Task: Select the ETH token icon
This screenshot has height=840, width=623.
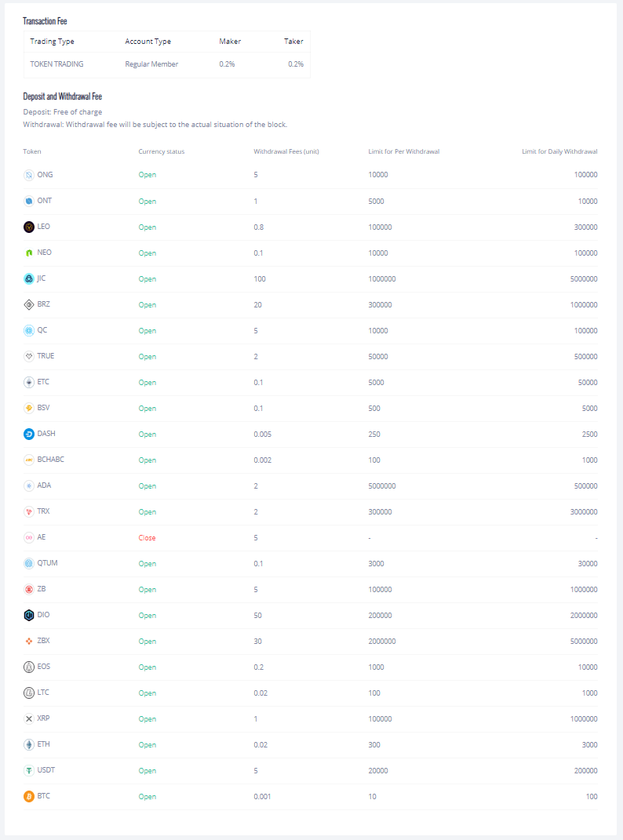Action: click(x=29, y=744)
